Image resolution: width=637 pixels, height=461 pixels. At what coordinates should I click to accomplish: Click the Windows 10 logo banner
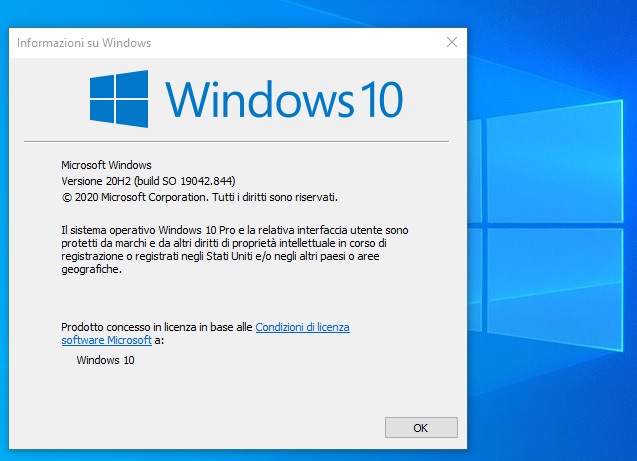[x=246, y=99]
